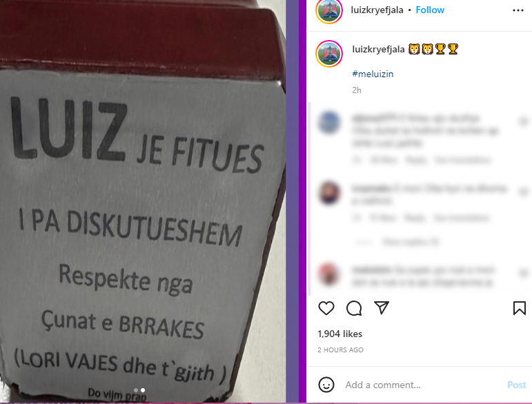Like the post with the heart icon

(326, 308)
